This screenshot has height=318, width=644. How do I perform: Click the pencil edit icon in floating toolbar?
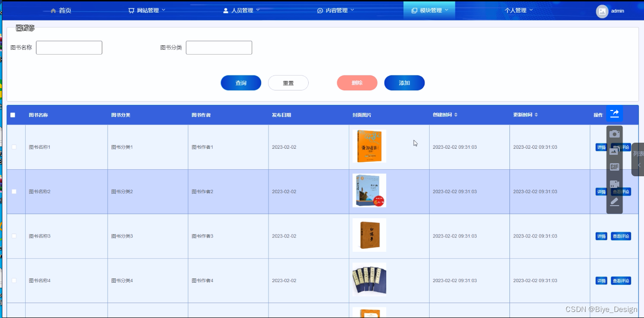(615, 202)
